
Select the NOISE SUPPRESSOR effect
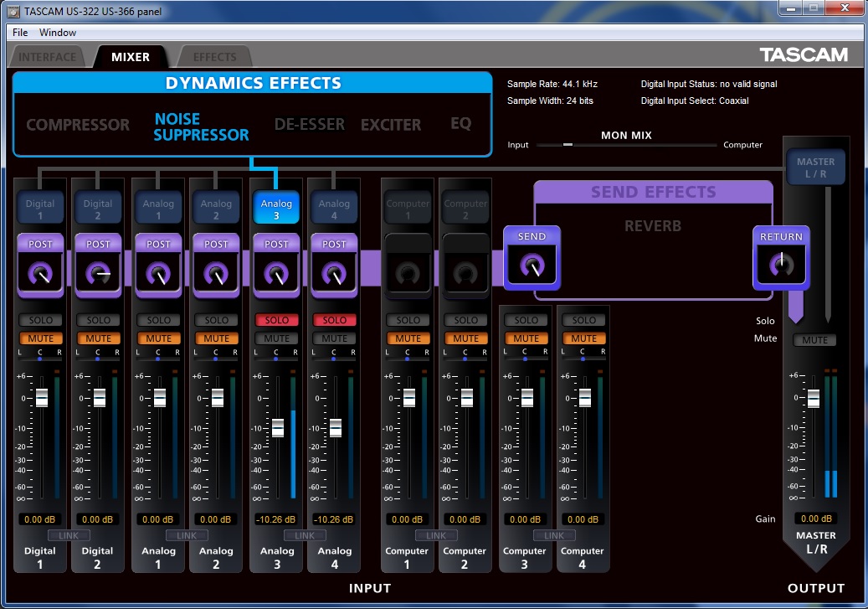click(x=202, y=126)
